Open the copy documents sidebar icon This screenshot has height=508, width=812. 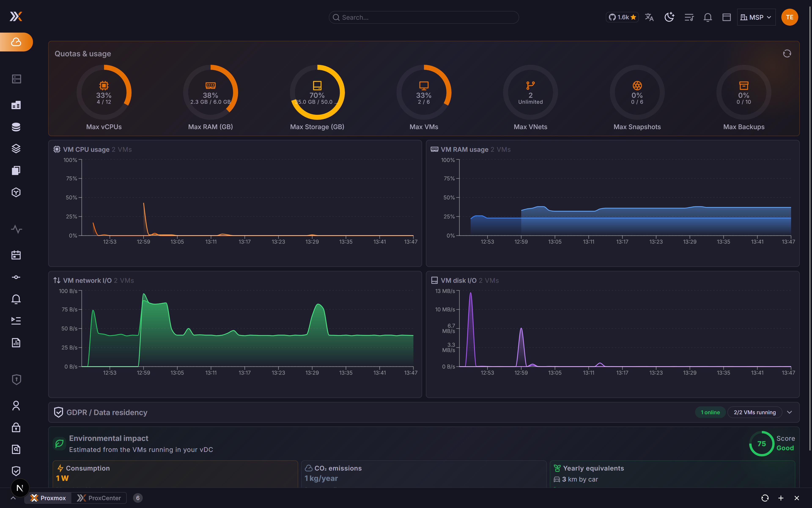pyautogui.click(x=16, y=171)
